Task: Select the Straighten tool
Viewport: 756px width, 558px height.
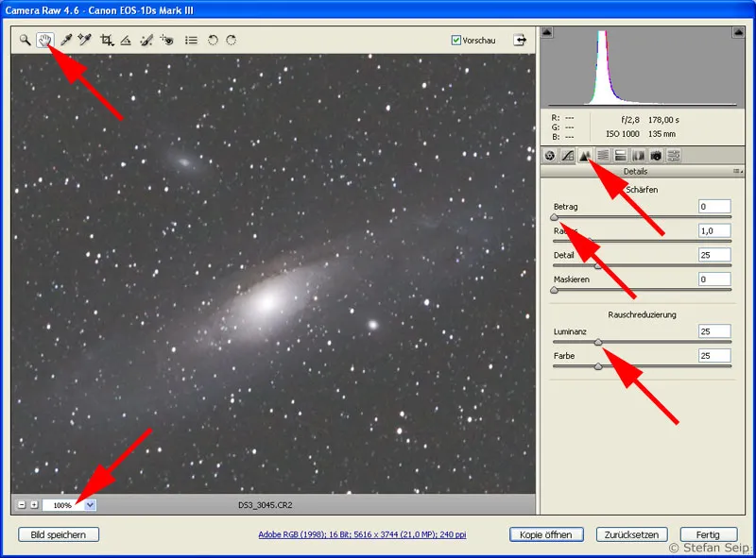Action: point(126,40)
